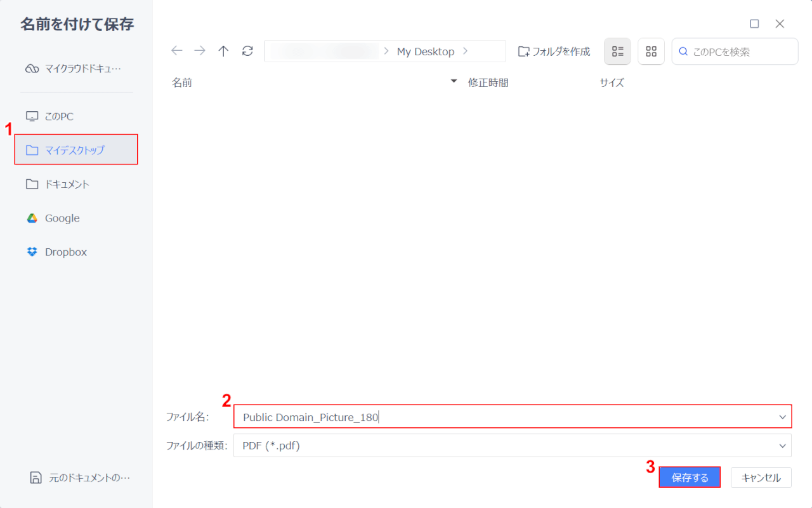Image resolution: width=812 pixels, height=508 pixels.
Task: Navigate up one folder level
Action: (x=223, y=51)
